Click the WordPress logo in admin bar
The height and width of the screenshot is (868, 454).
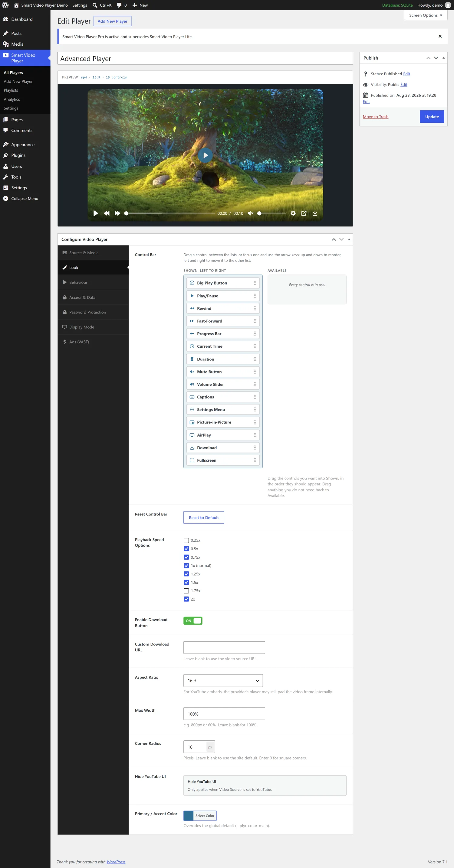(5, 5)
